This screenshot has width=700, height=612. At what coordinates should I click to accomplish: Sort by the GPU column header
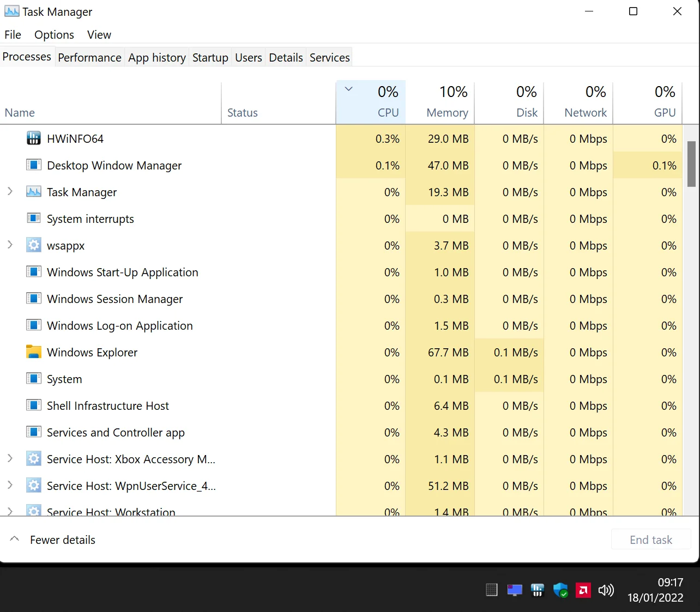click(648, 102)
